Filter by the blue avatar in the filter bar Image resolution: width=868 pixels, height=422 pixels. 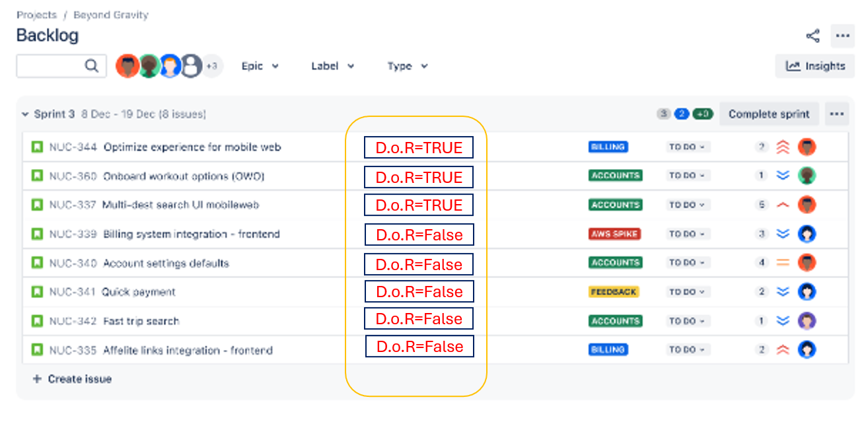tap(170, 66)
